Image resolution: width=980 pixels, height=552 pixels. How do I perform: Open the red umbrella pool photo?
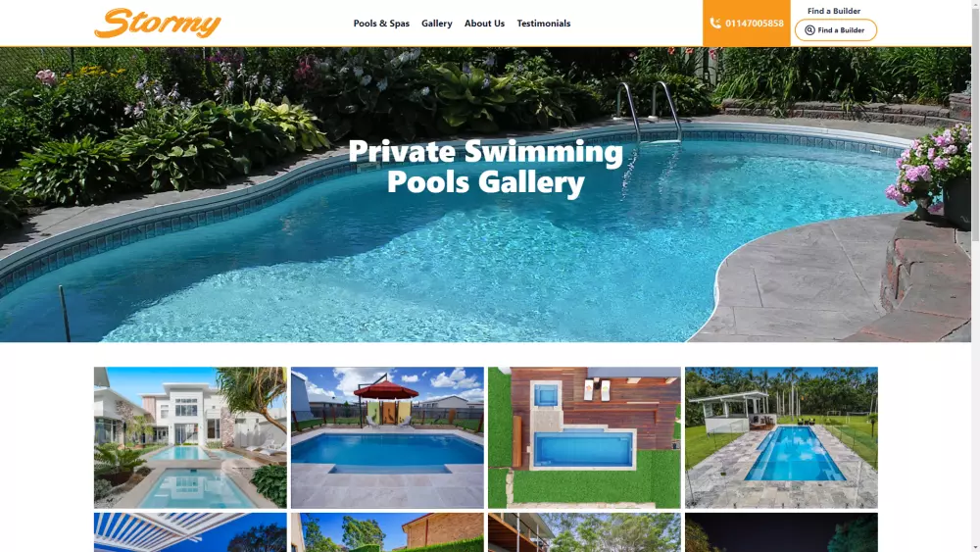coord(387,437)
